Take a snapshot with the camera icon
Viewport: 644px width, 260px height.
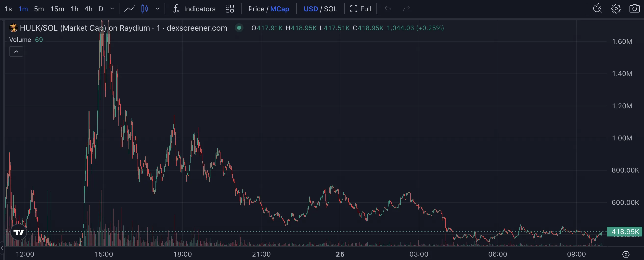(635, 9)
